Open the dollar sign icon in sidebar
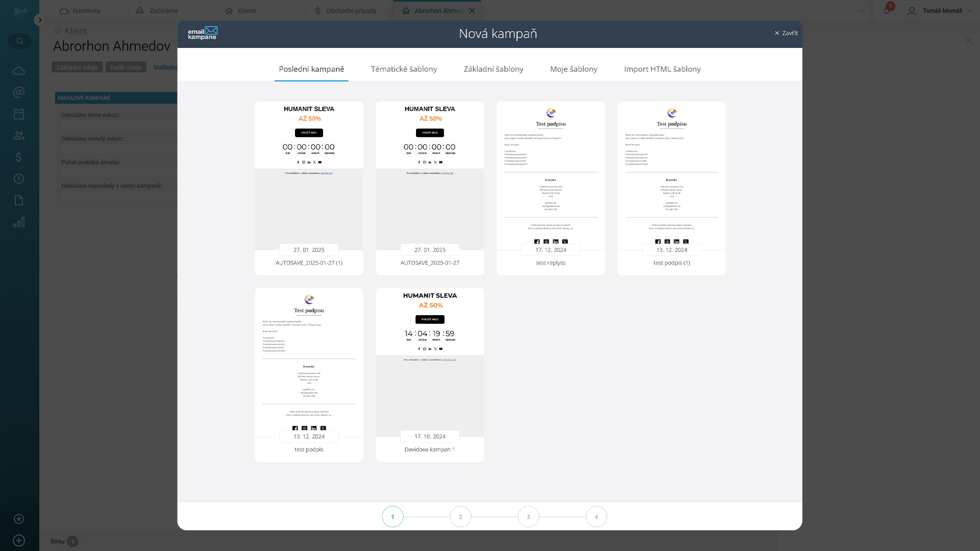 click(x=19, y=157)
